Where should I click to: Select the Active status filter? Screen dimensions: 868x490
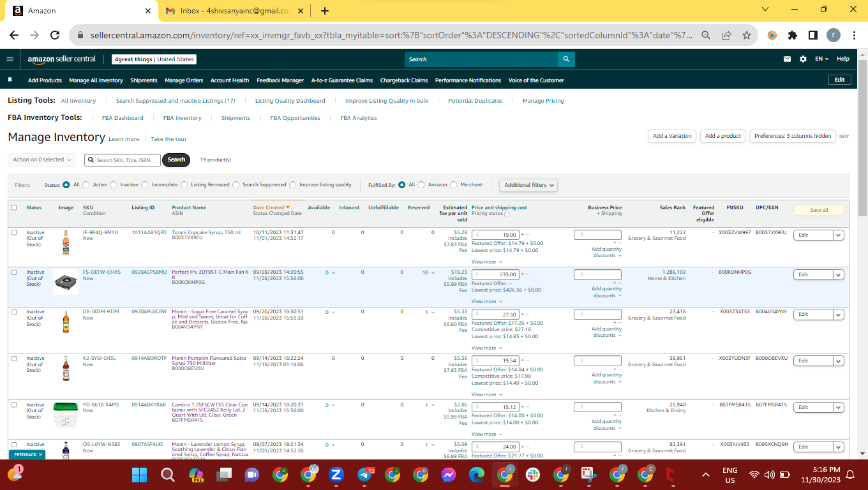coord(87,185)
